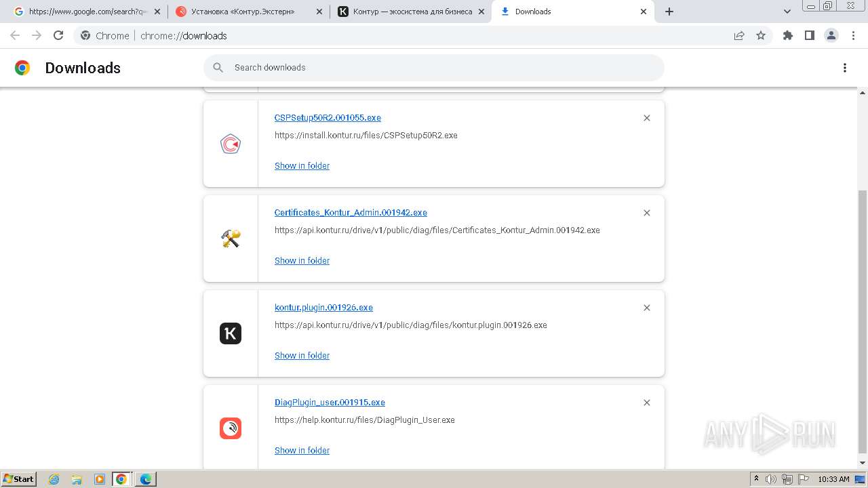The height and width of the screenshot is (488, 868).
Task: Click the search magnifier icon
Action: [218, 68]
